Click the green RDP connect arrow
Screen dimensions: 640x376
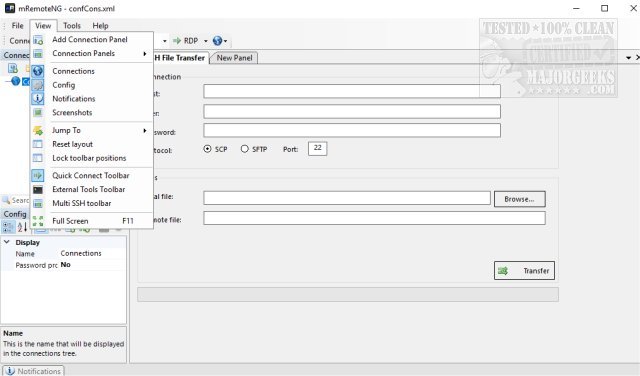click(x=177, y=40)
